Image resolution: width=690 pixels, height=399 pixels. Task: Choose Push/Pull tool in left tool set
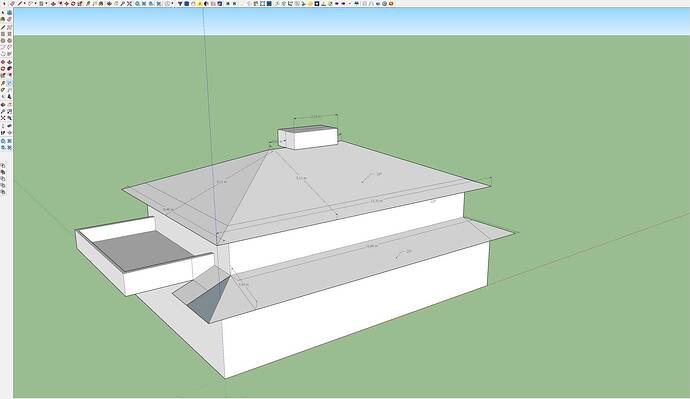(9, 62)
